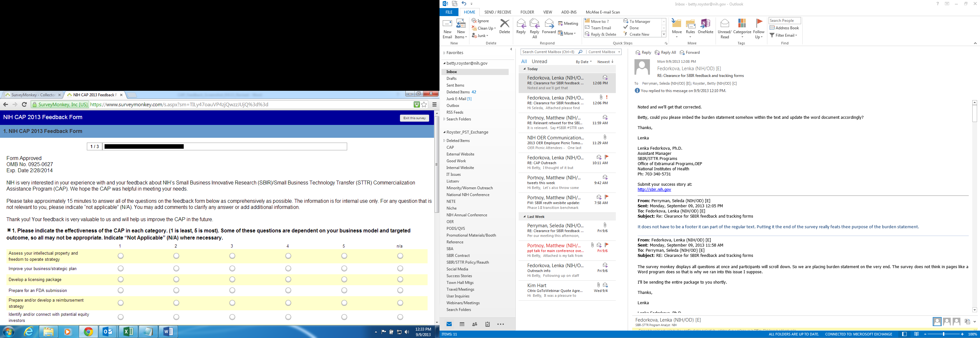Open the FILE tab in Outlook
The image size is (980, 338).
point(449,12)
